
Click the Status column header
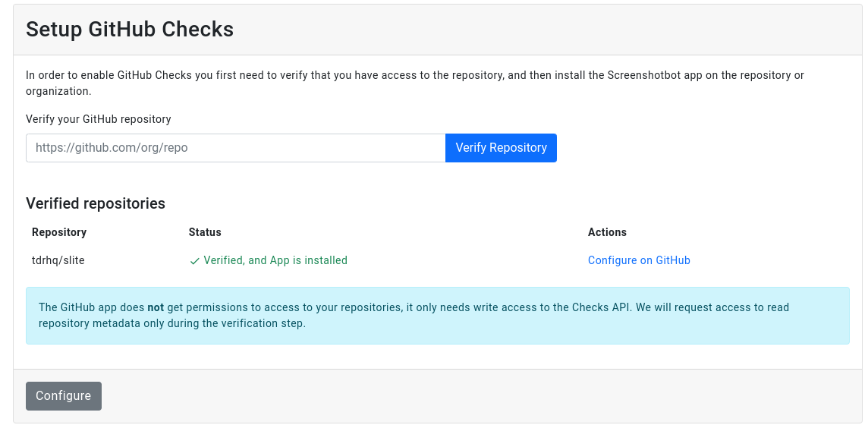pos(205,232)
